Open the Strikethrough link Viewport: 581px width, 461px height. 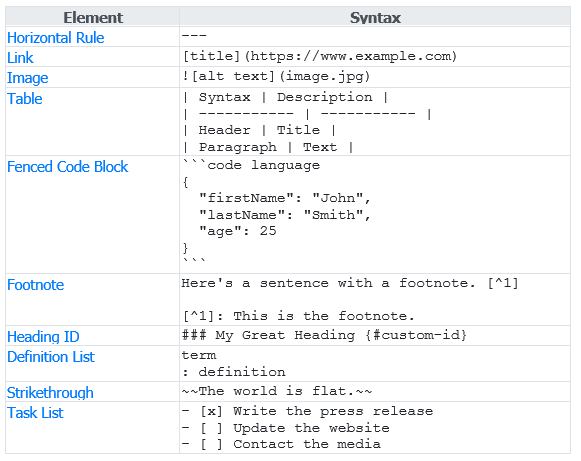click(x=50, y=393)
